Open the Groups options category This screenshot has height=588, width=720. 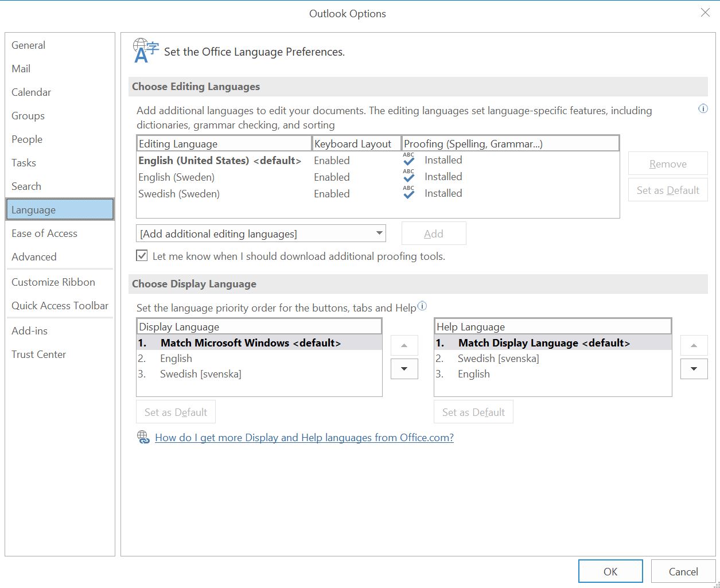[60, 116]
